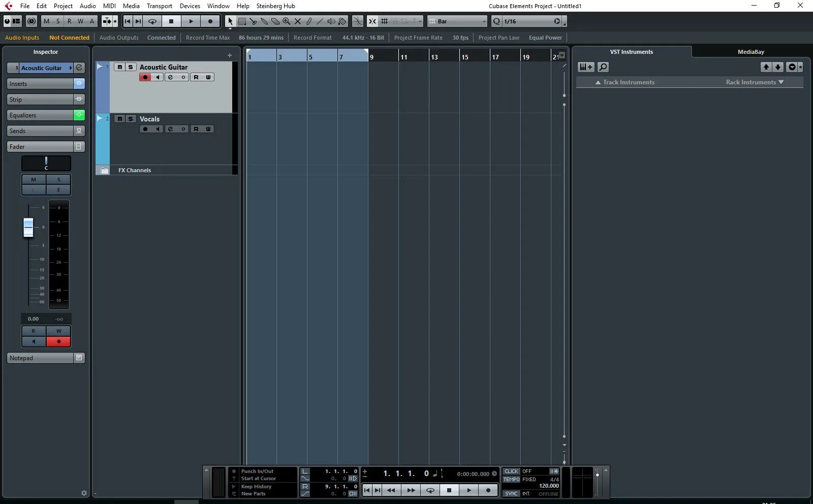Click the Not Connected audio inputs status

pyautogui.click(x=69, y=38)
